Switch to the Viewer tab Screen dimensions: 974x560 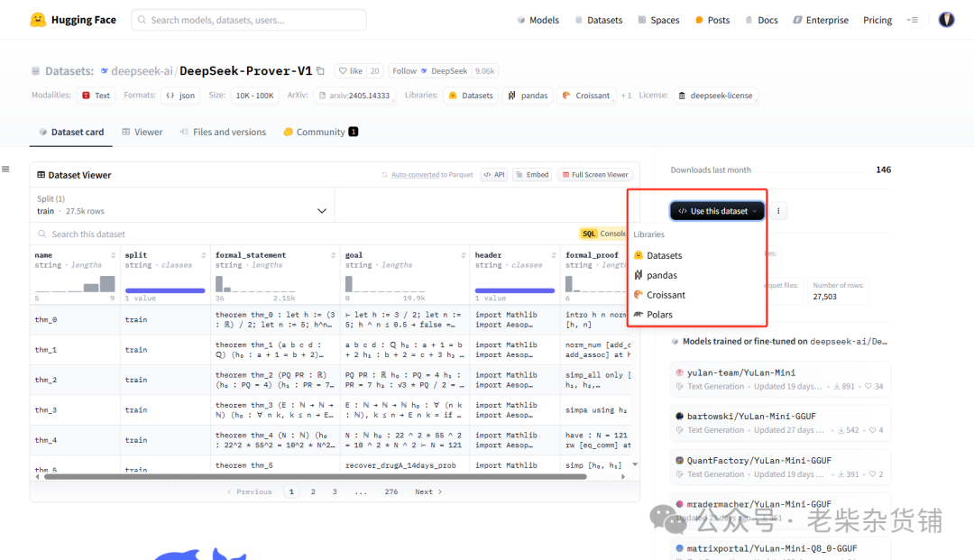142,132
